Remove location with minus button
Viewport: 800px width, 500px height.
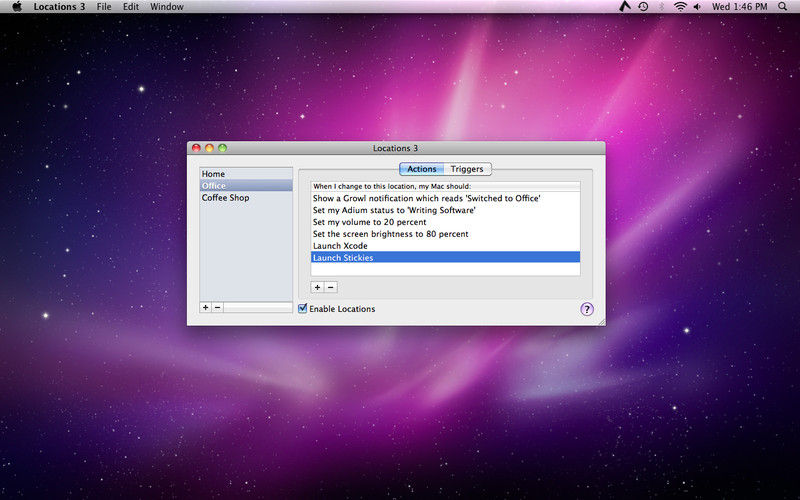coord(218,307)
